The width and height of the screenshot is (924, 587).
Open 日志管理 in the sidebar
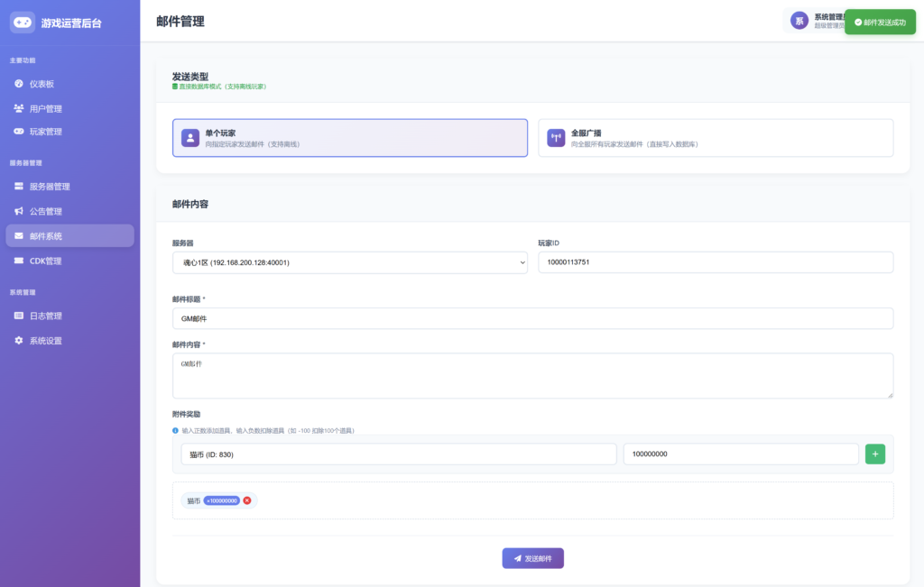tap(45, 316)
